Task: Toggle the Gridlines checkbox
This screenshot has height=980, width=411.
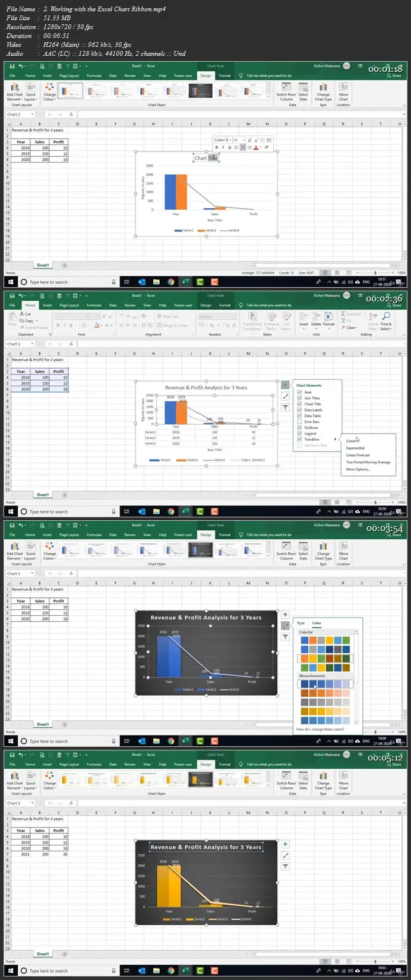Action: [300, 428]
